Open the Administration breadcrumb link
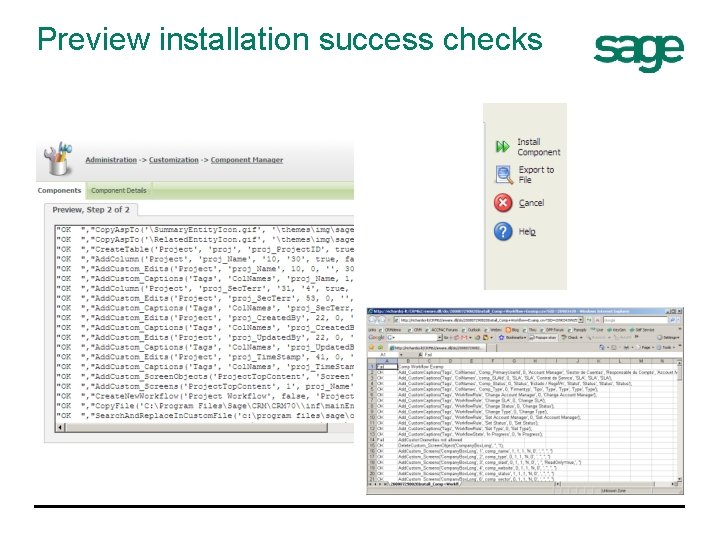 point(111,160)
